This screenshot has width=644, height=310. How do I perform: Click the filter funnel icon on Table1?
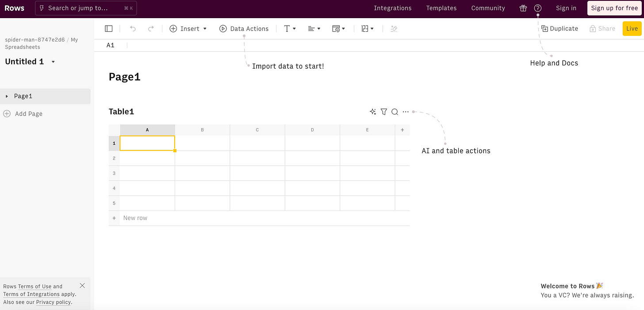point(384,112)
